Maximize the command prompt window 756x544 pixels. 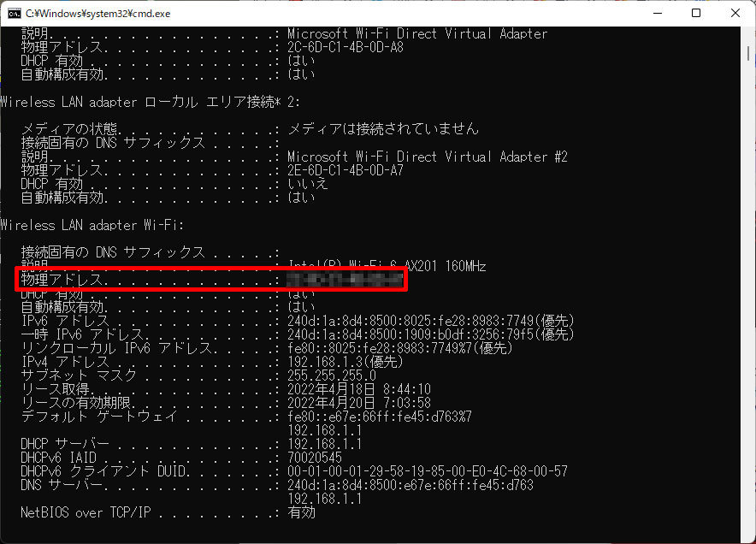(696, 13)
